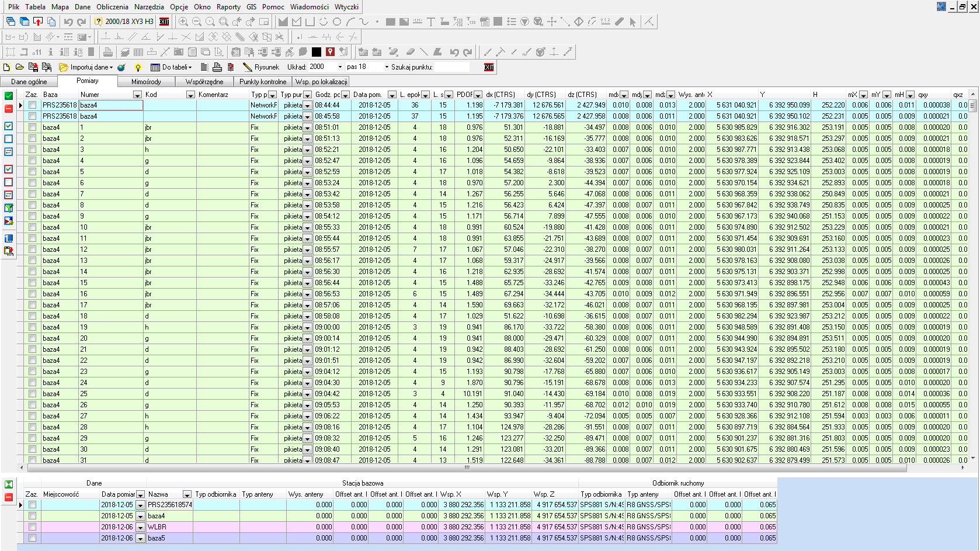Click the green accept checkmark icon beside the measurements table

9,96
